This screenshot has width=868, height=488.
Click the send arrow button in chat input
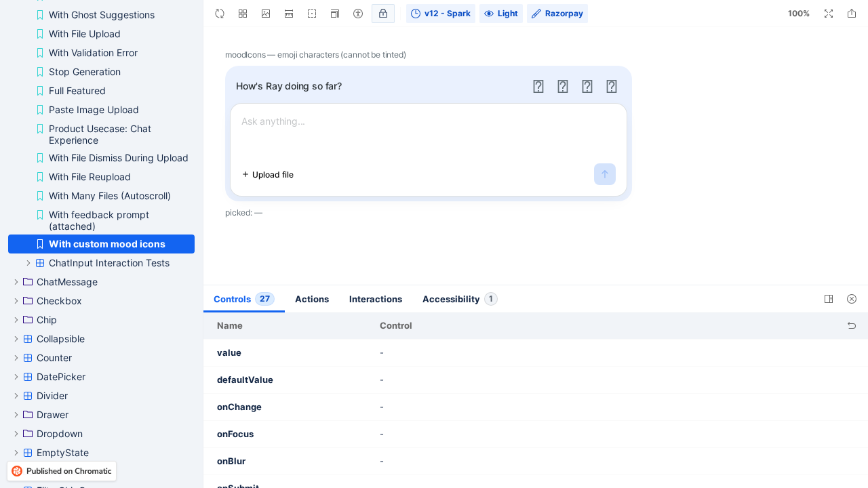coord(605,174)
